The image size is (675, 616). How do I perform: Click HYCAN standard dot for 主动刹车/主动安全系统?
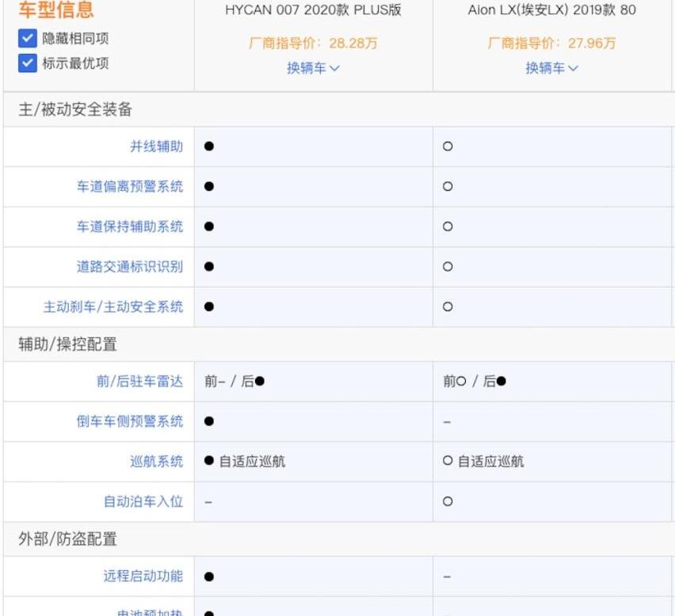pos(209,306)
